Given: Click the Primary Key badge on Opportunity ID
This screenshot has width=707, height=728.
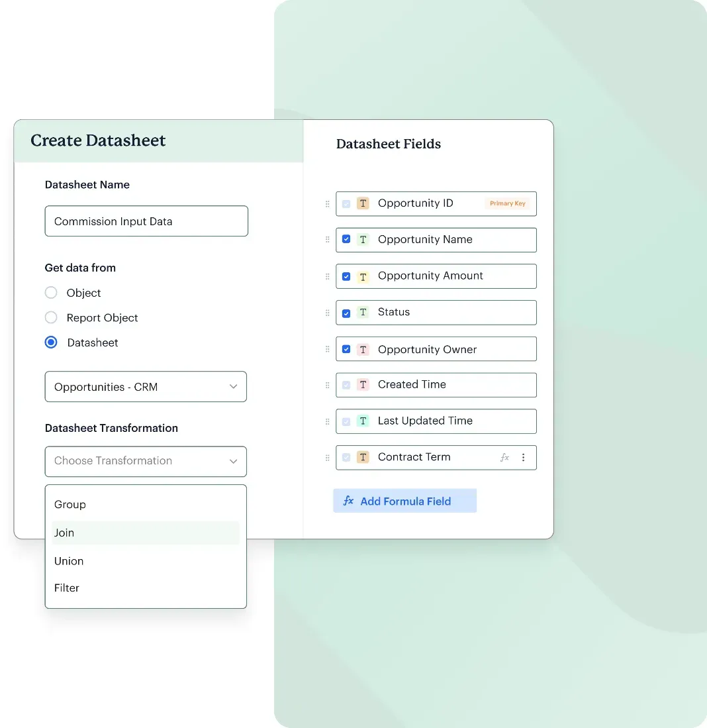Looking at the screenshot, I should [x=508, y=203].
